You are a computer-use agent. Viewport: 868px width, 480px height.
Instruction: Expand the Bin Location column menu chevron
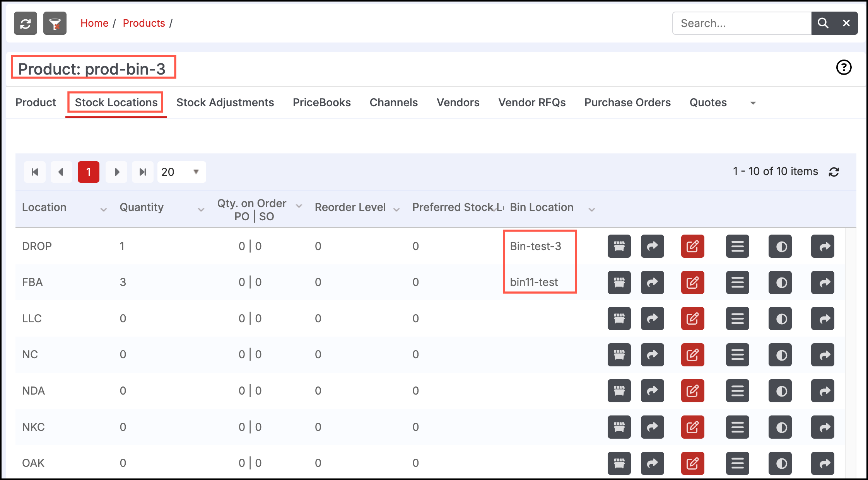[x=591, y=209]
